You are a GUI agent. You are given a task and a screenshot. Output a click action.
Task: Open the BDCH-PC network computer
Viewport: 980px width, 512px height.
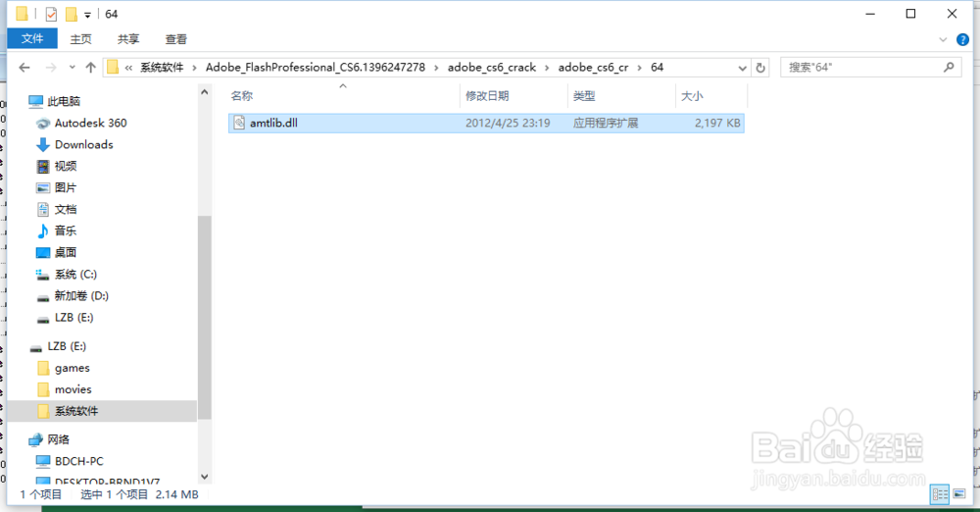pyautogui.click(x=78, y=461)
